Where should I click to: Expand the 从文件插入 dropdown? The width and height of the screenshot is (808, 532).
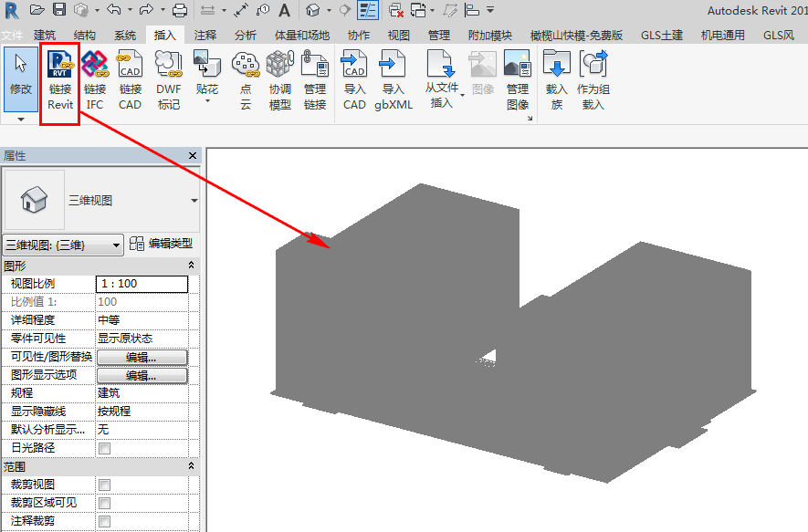pyautogui.click(x=462, y=95)
